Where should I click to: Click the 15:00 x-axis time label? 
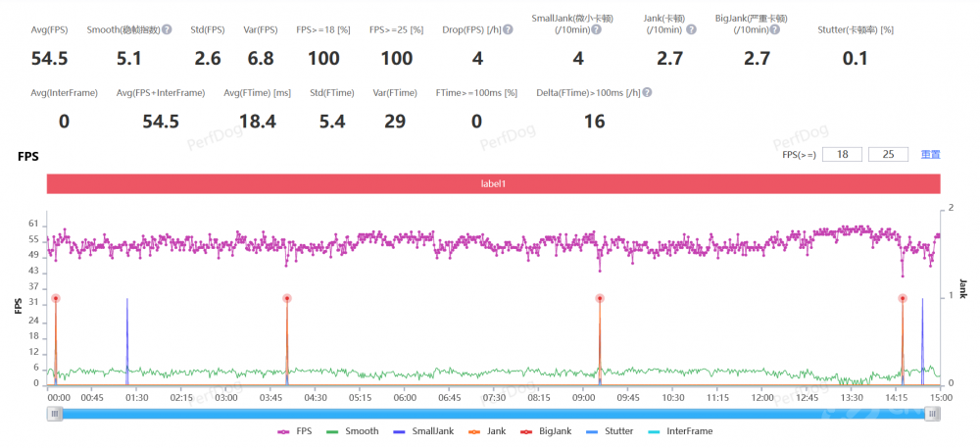(x=941, y=397)
